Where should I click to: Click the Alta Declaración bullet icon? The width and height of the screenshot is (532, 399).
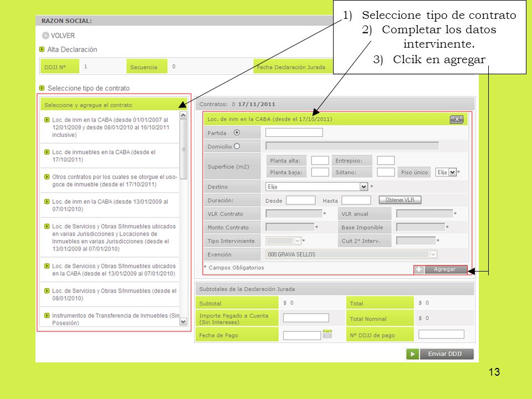42,49
